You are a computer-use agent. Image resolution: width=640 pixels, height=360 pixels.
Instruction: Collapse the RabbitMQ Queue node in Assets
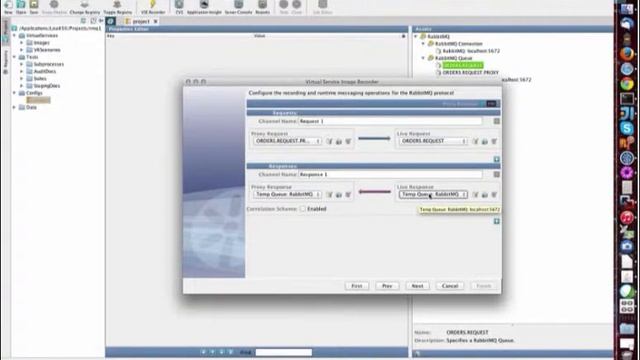point(423,58)
